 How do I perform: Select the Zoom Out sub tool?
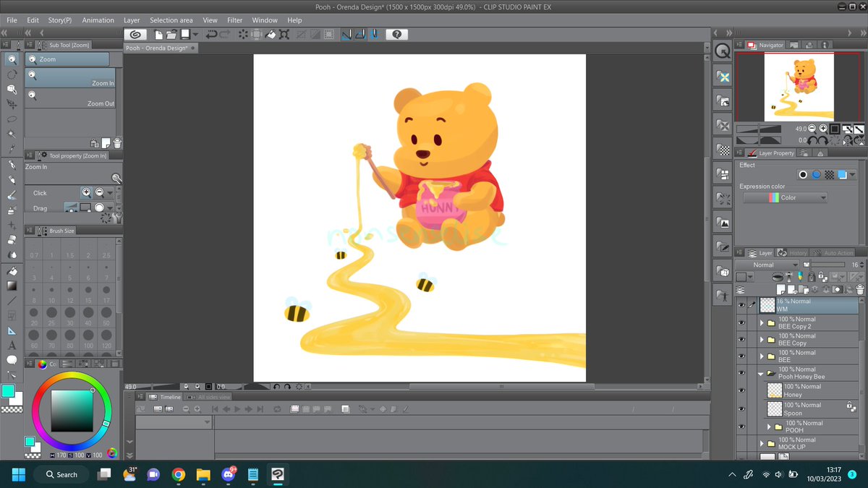tap(70, 98)
